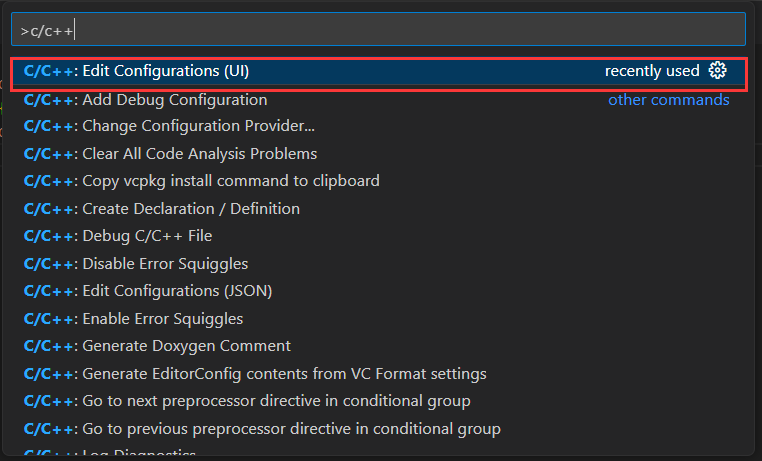Select Disable Error Squiggles command

click(x=165, y=264)
